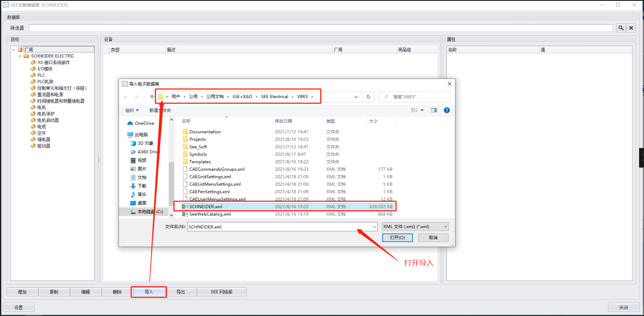Screen dimensions: 644x316
Task: Select the CAECommandsGroups.xml file
Action: [217, 169]
